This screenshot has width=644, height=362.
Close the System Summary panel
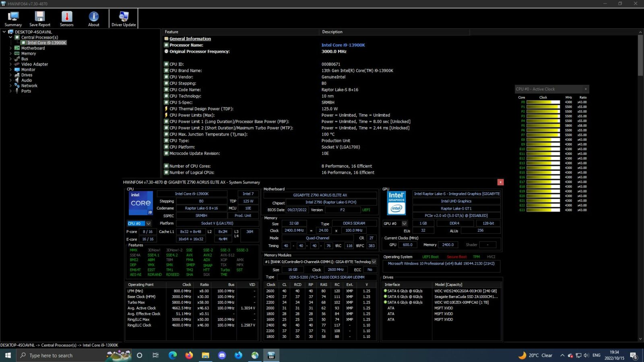click(500, 182)
